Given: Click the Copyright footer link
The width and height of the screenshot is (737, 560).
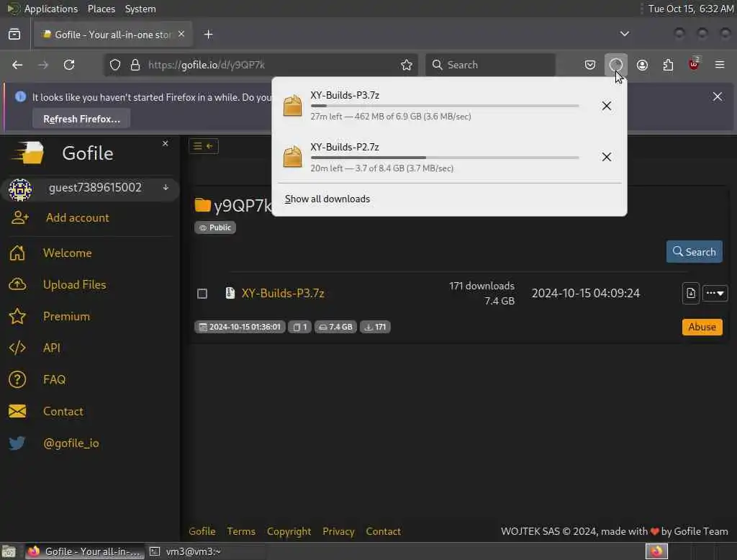Looking at the screenshot, I should 289,531.
